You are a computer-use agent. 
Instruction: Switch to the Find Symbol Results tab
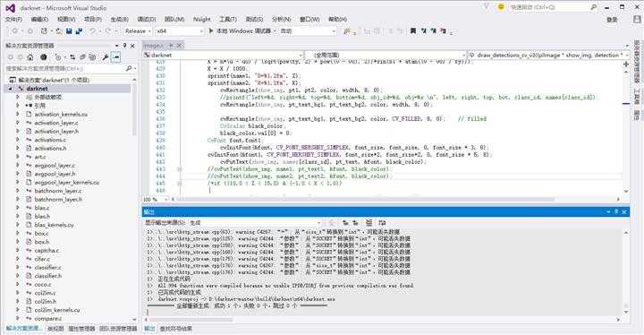coord(176,329)
